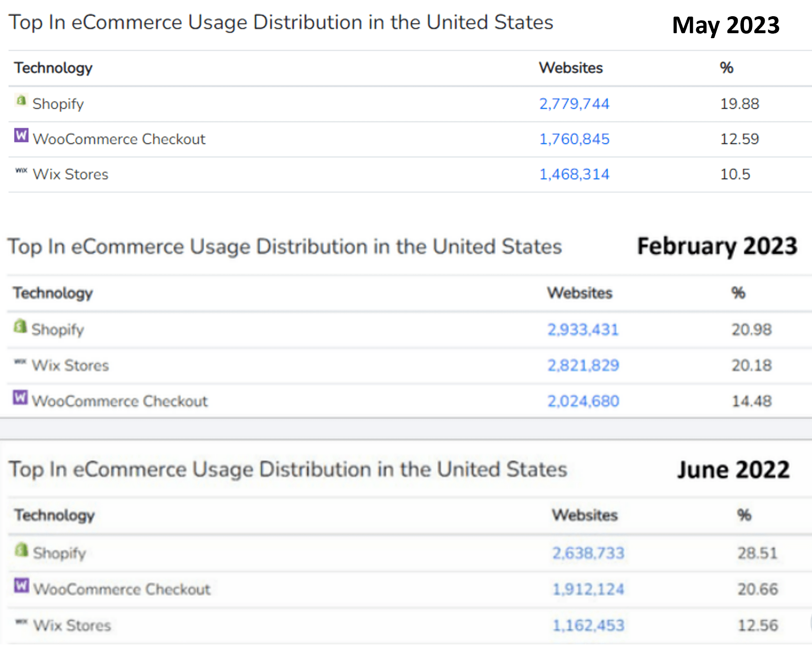Open the 2,638,733 Shopify websites link

[x=588, y=553]
